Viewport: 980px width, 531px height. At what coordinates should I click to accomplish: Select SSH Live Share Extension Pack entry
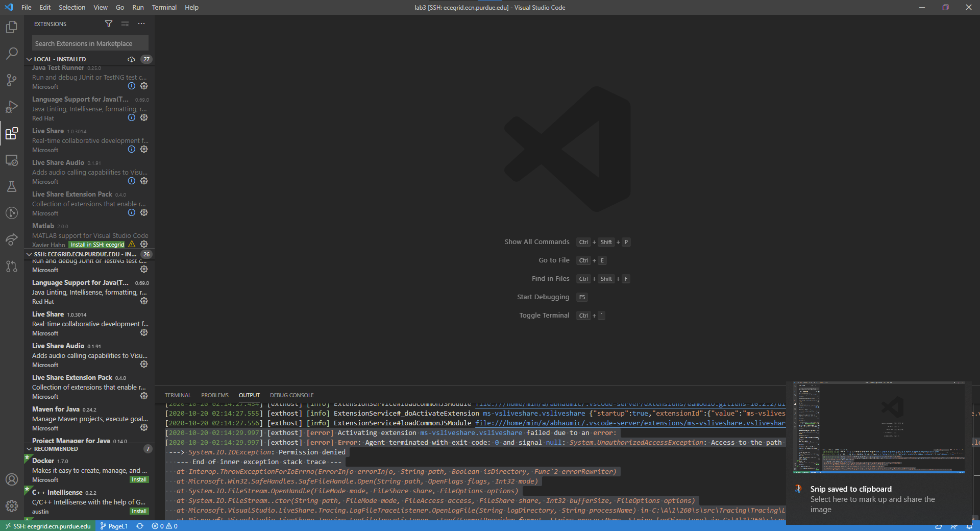click(90, 387)
